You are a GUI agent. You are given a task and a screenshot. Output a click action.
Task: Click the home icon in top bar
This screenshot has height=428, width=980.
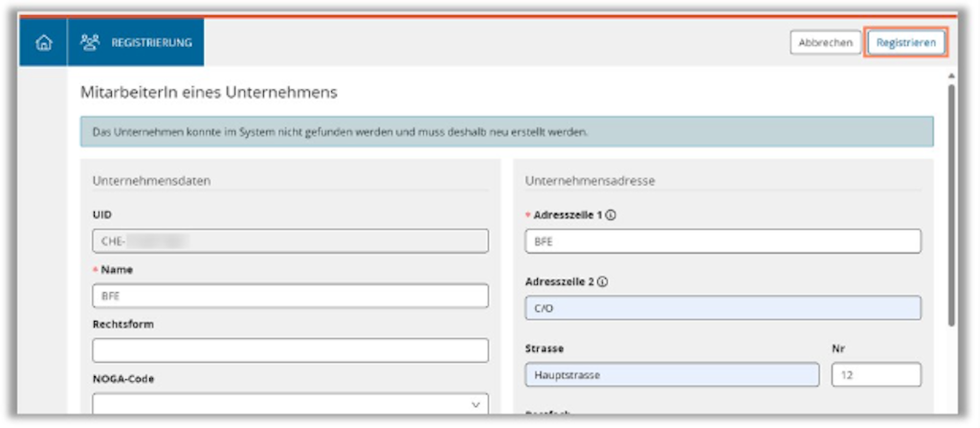pos(43,42)
